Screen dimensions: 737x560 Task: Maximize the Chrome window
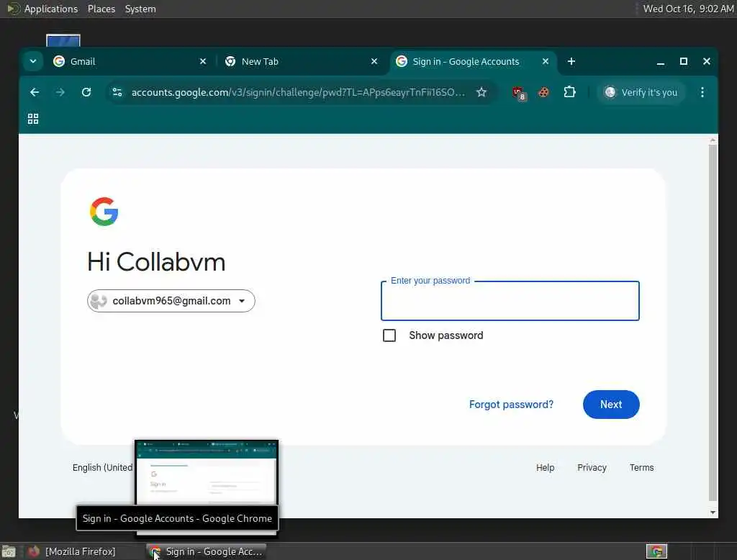(684, 62)
